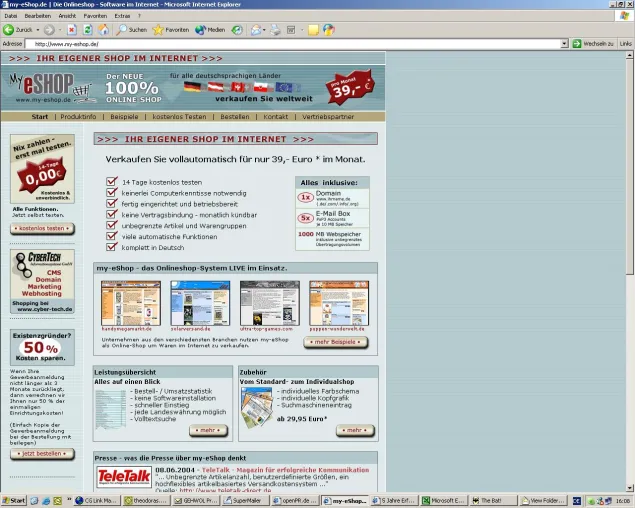Open the www.cyber-tech.de link
The image size is (635, 508).
point(45,309)
